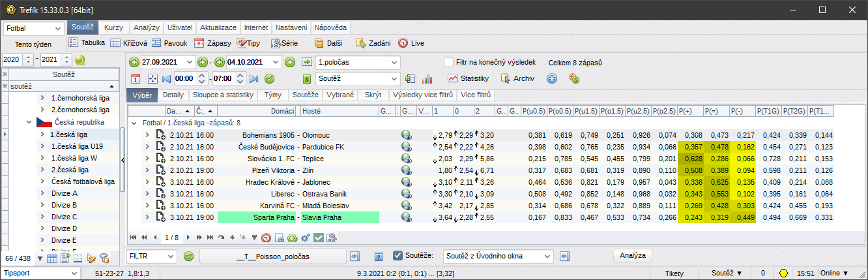
Task: Collapse the Fotbal / 1.česká liga group
Action: coord(134,123)
